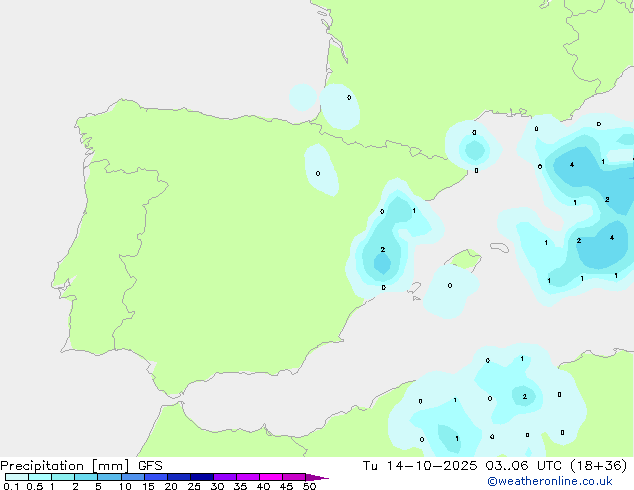This screenshot has height=490, width=634.
Task: Click the '50' legend scale label
Action: 309,486
